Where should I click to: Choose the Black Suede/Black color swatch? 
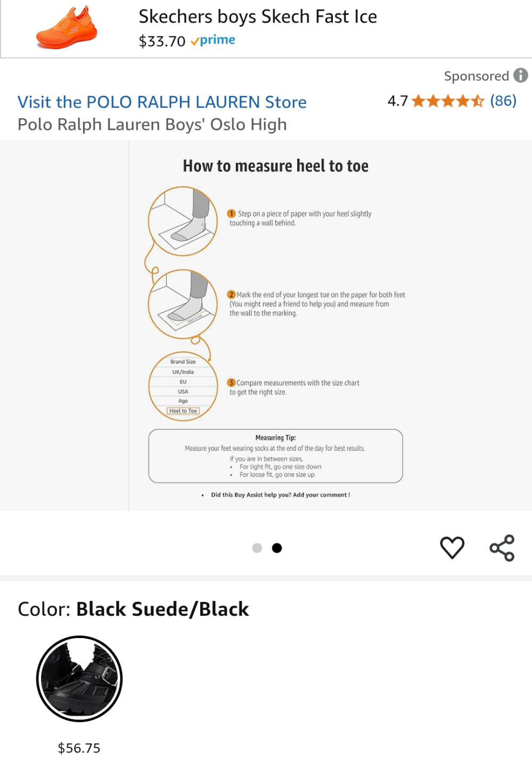[79, 679]
